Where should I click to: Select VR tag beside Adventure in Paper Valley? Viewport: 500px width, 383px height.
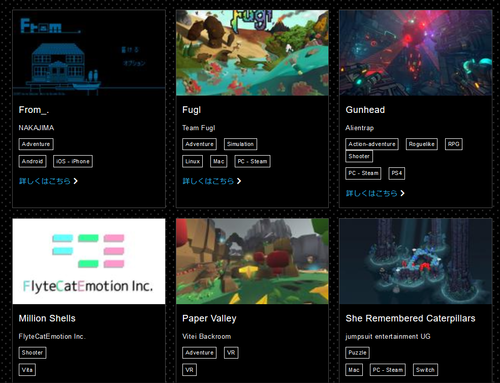point(231,353)
